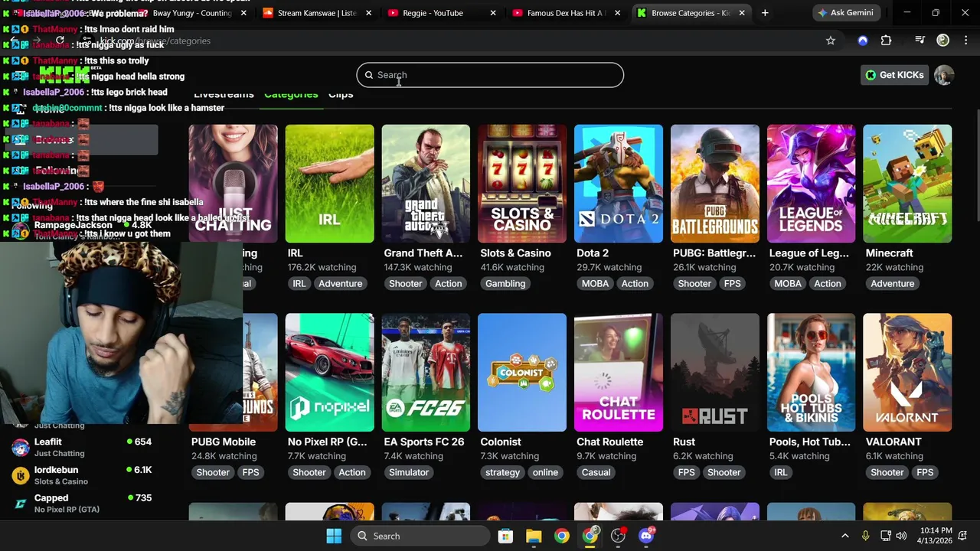The image size is (980, 551).
Task: Click the Slots & Casino title link
Action: 515,253
